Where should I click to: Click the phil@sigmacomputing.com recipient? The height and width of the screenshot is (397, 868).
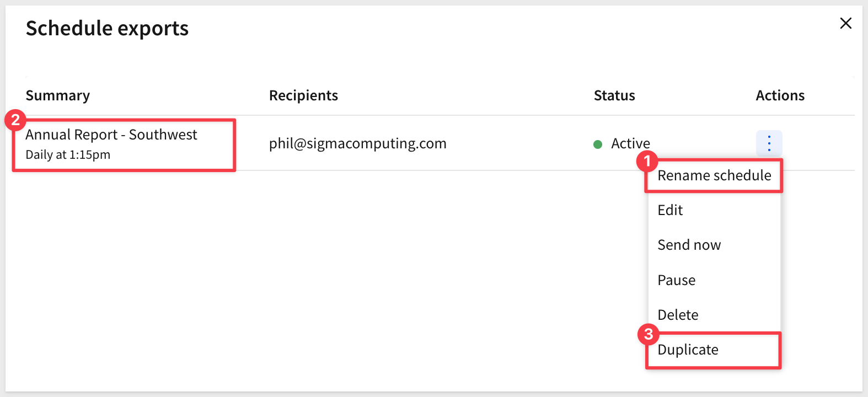(357, 143)
